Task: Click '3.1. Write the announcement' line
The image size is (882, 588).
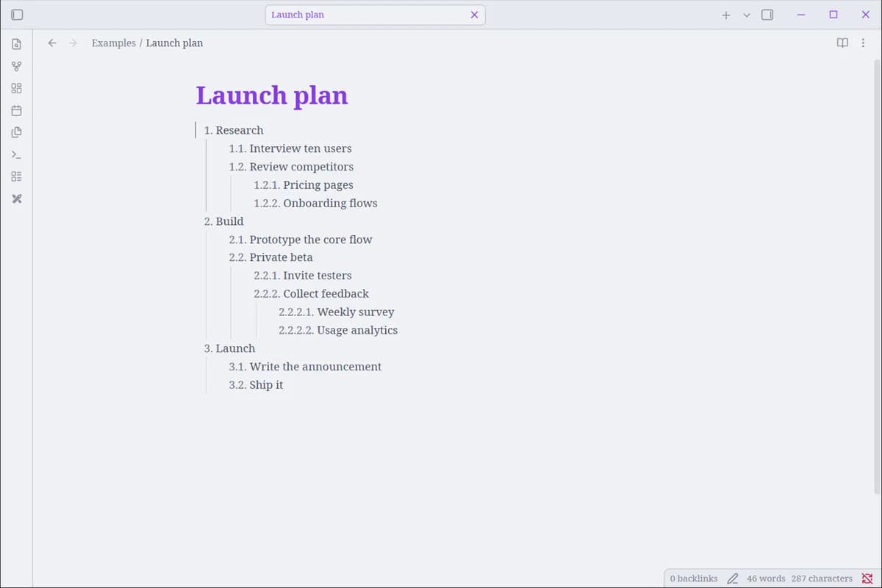Action: 305,367
